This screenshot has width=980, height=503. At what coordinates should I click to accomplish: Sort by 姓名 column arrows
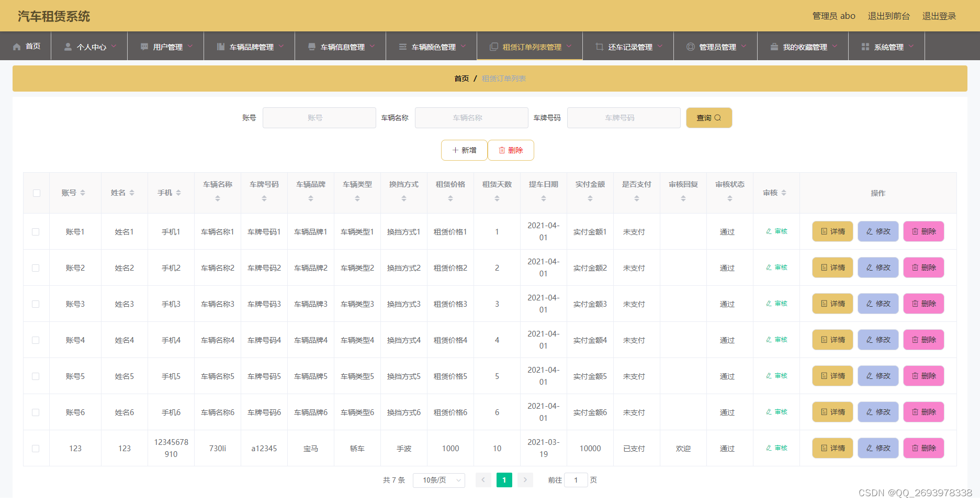[132, 193]
